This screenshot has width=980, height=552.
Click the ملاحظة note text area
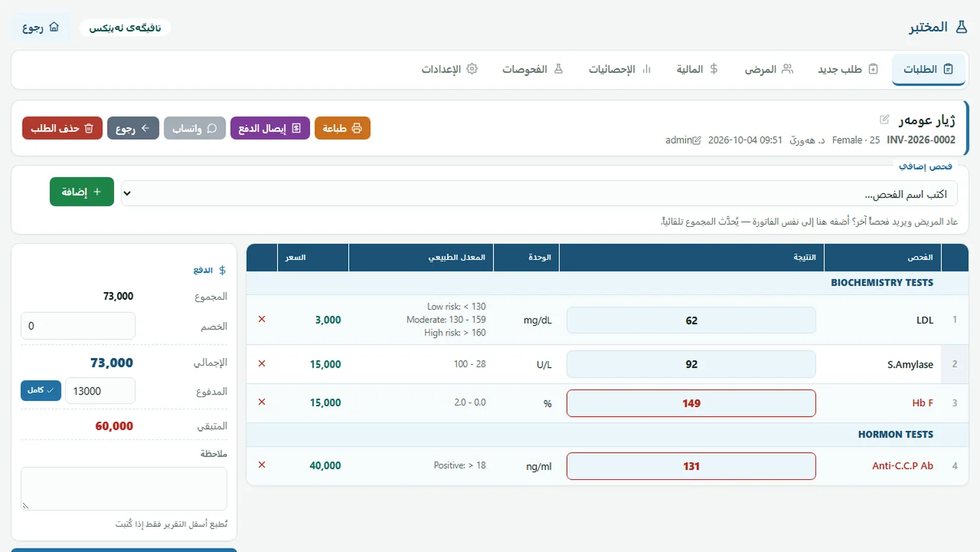124,489
